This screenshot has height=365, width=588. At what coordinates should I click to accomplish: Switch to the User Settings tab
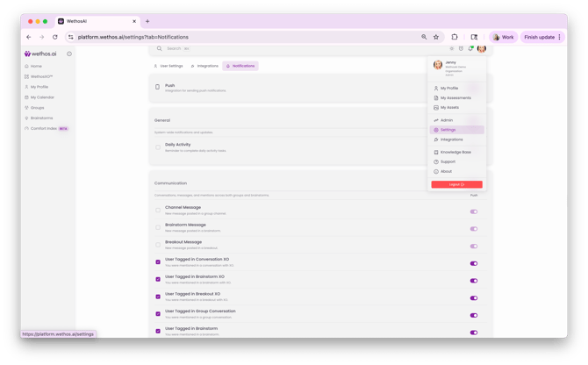[169, 66]
